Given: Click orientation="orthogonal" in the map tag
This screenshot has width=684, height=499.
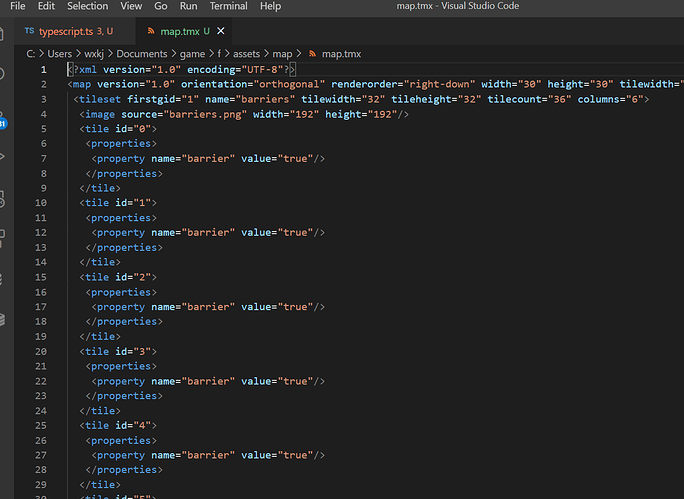Looking at the screenshot, I should (253, 84).
